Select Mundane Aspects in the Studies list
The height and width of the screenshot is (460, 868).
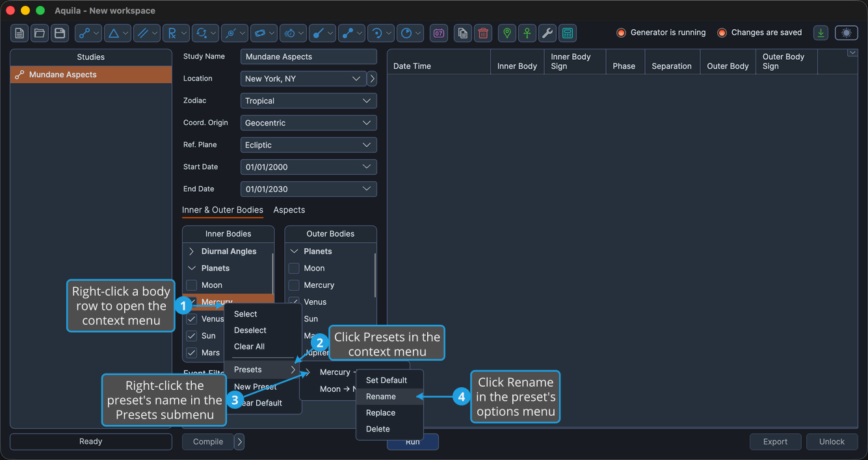point(91,75)
